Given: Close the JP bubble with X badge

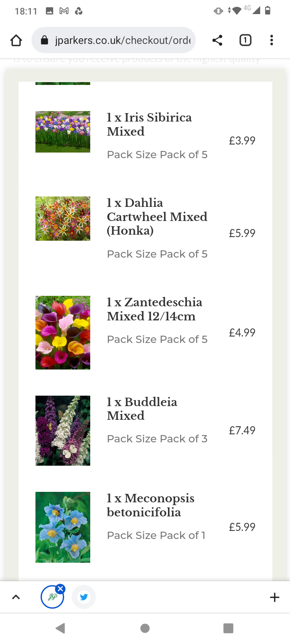Looking at the screenshot, I should click(x=60, y=589).
